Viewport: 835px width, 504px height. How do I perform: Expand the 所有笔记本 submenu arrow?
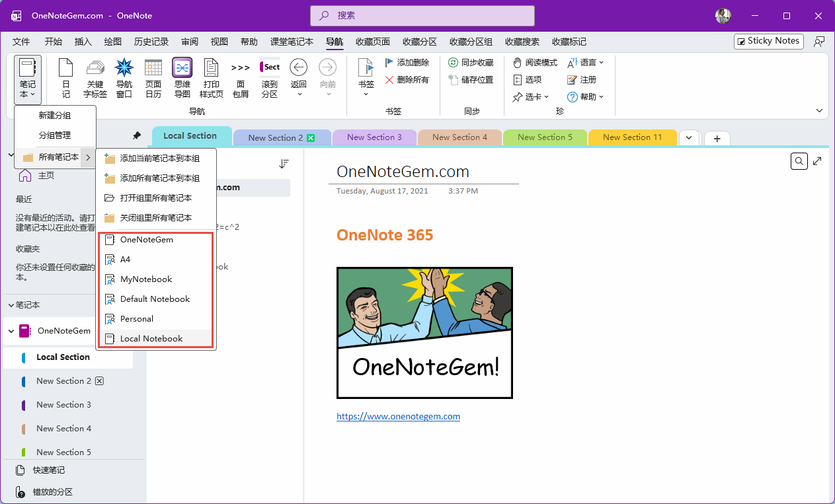[x=88, y=157]
